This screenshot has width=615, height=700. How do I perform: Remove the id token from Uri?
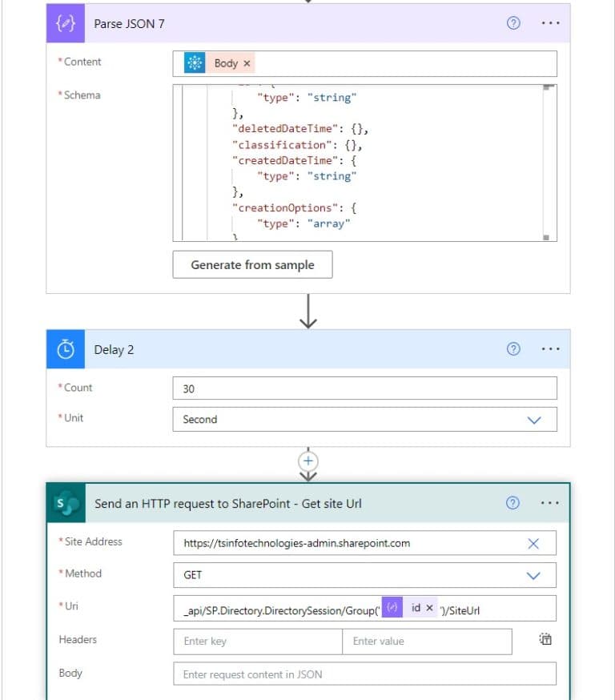pos(429,608)
